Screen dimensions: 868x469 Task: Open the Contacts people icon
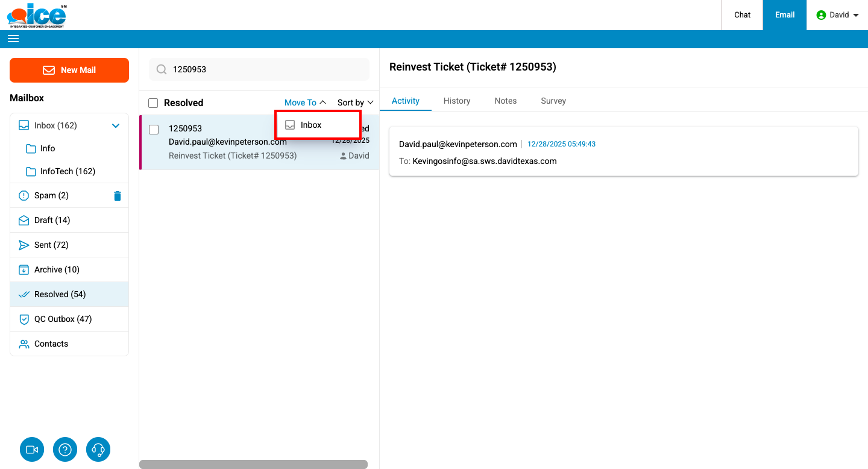(24, 344)
